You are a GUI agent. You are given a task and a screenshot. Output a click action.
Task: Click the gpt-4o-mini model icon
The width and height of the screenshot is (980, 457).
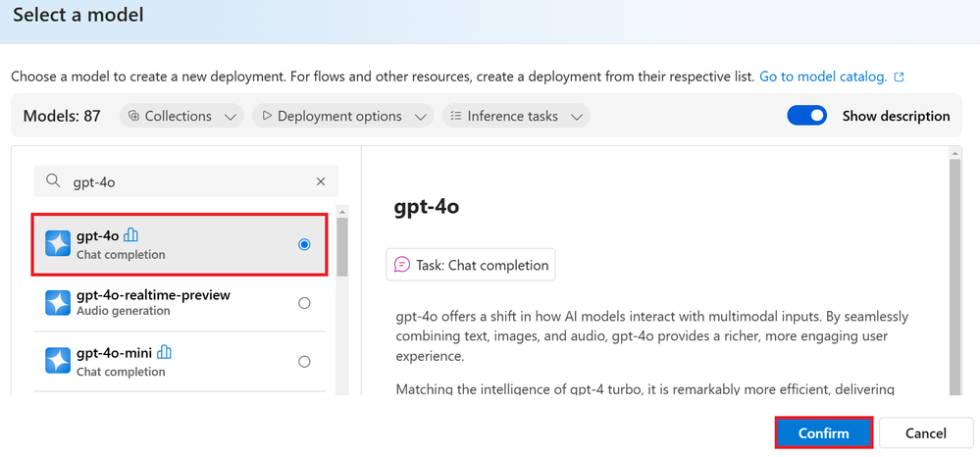click(58, 361)
